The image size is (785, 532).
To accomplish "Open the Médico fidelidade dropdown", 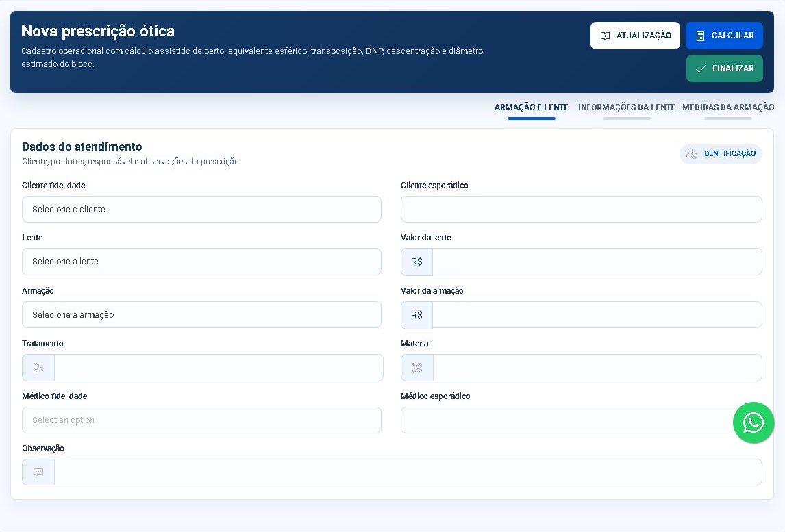I will pos(202,420).
